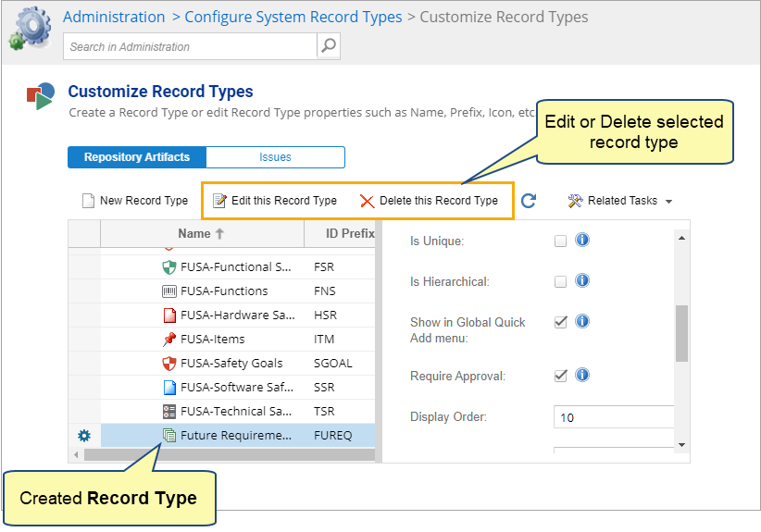Click info icon next to Require Approval
Screen dimensions: 761x532
[582, 376]
